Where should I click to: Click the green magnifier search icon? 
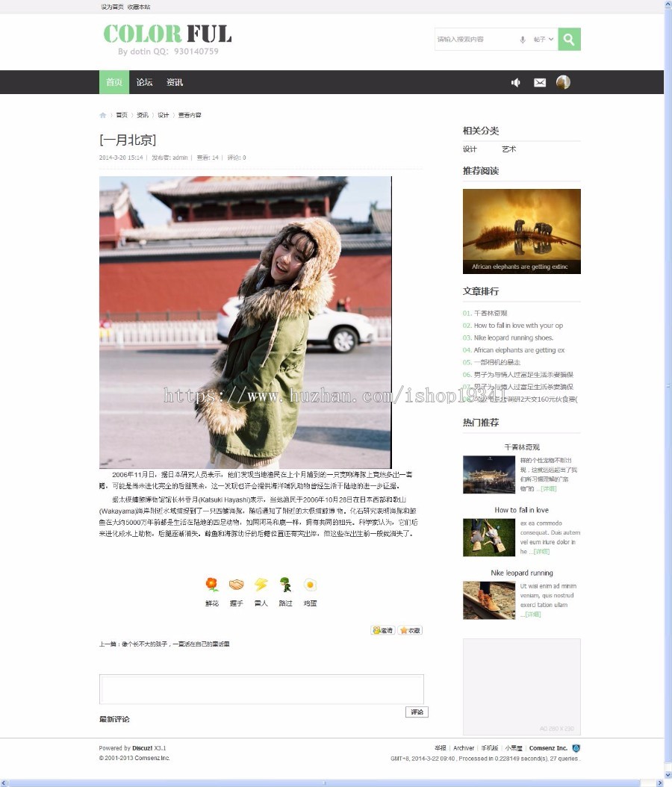click(x=569, y=39)
